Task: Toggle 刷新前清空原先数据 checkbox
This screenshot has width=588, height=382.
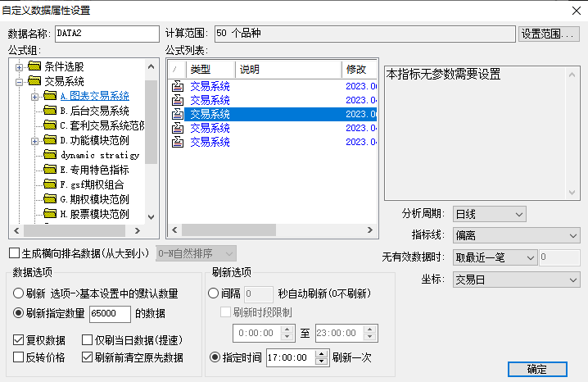Action: coord(87,357)
